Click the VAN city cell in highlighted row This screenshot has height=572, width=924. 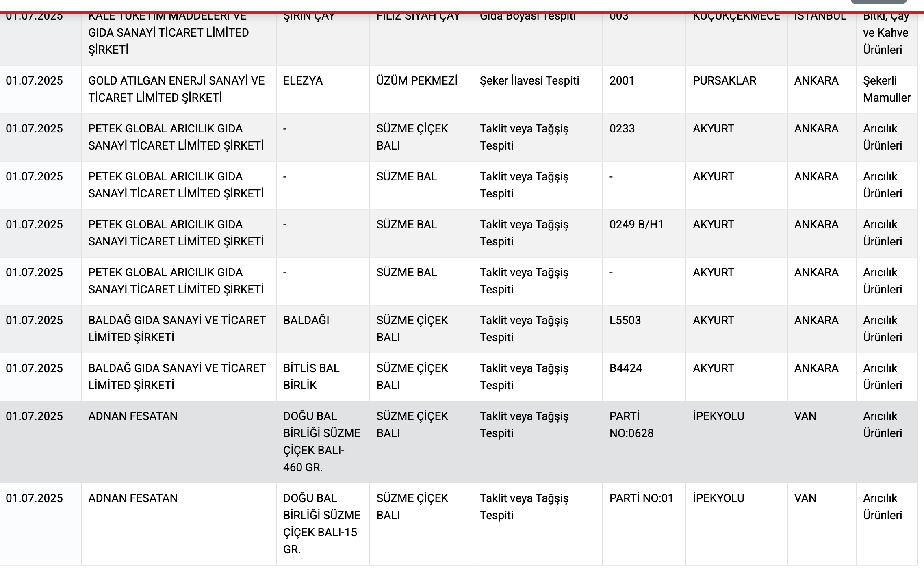(822, 442)
